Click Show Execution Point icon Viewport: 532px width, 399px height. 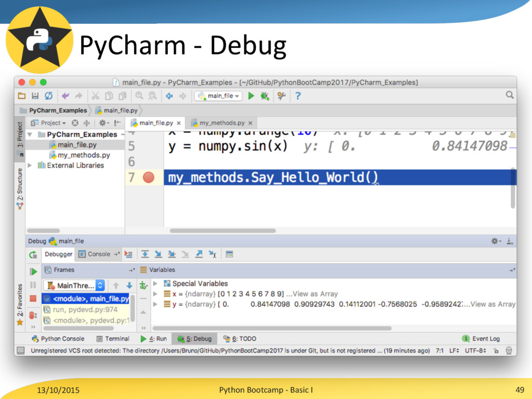(x=128, y=254)
